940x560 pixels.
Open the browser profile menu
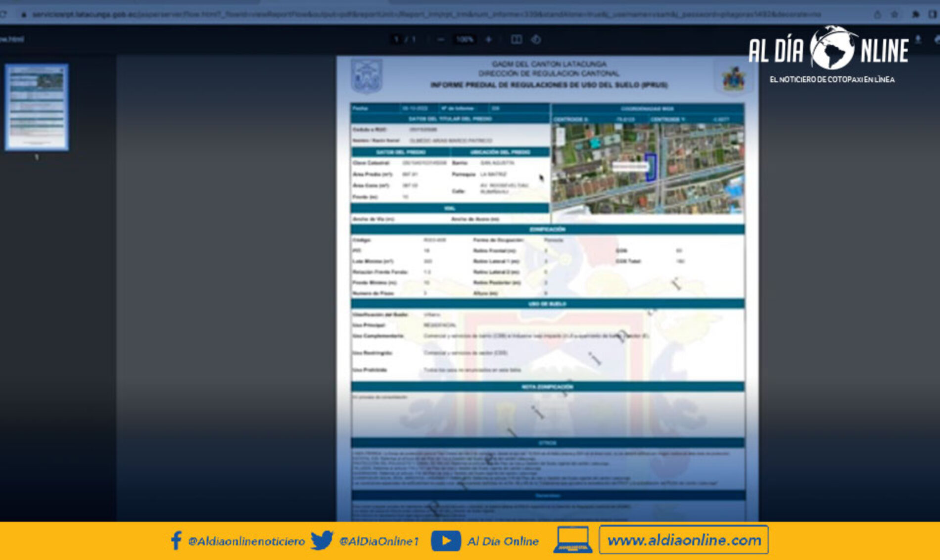click(932, 14)
